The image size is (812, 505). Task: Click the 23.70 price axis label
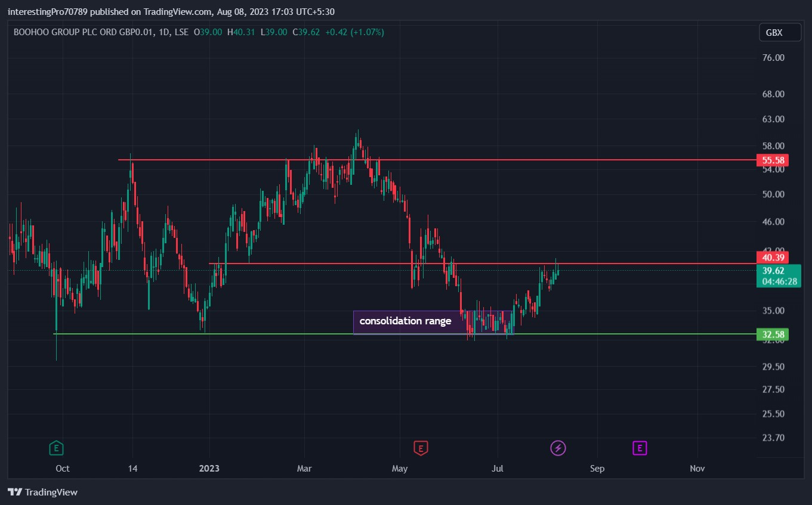(774, 438)
